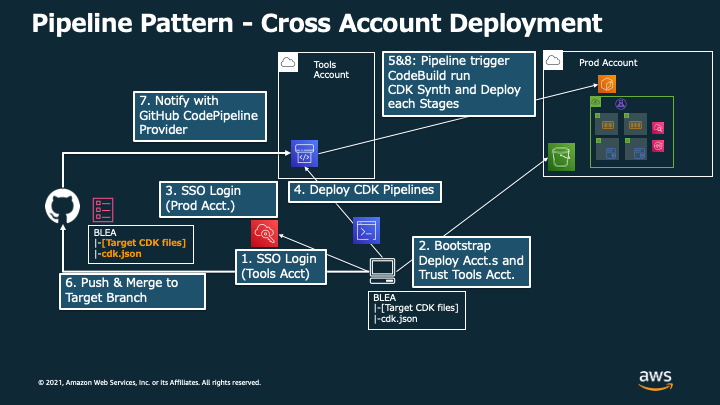Click the '2. Bootstrap Deploy Acct.s' box
The height and width of the screenshot is (405, 720).
pos(472,262)
